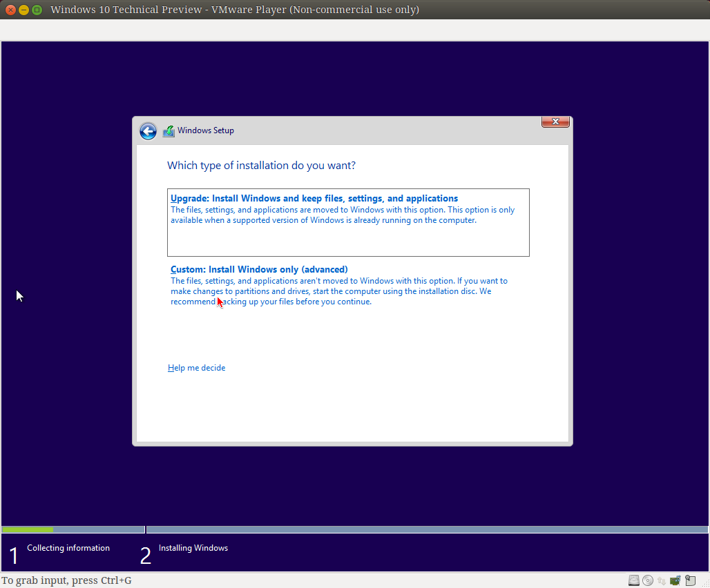The height and width of the screenshot is (588, 710).
Task: Choose Upgrade: Install Windows and keep files
Action: pyautogui.click(x=348, y=222)
